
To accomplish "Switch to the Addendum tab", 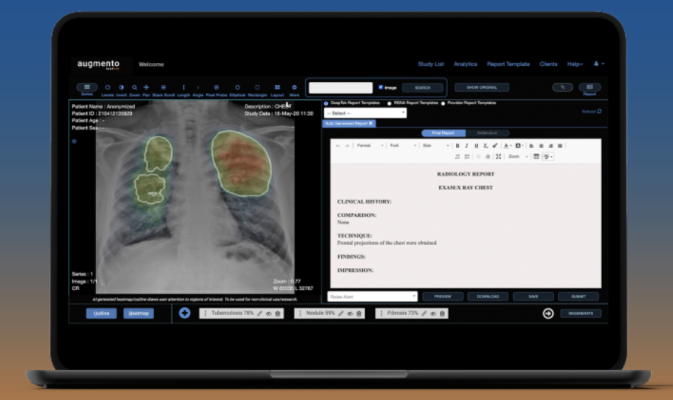I will coord(488,132).
